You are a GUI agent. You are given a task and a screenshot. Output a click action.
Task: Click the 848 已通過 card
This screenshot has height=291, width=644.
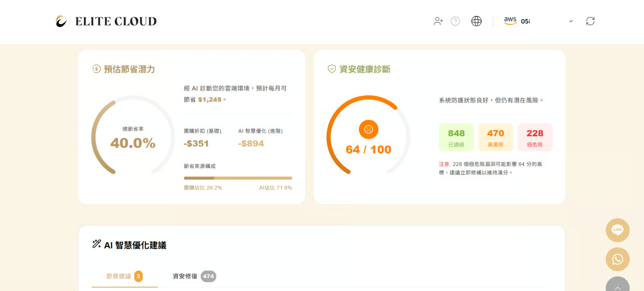click(x=456, y=137)
